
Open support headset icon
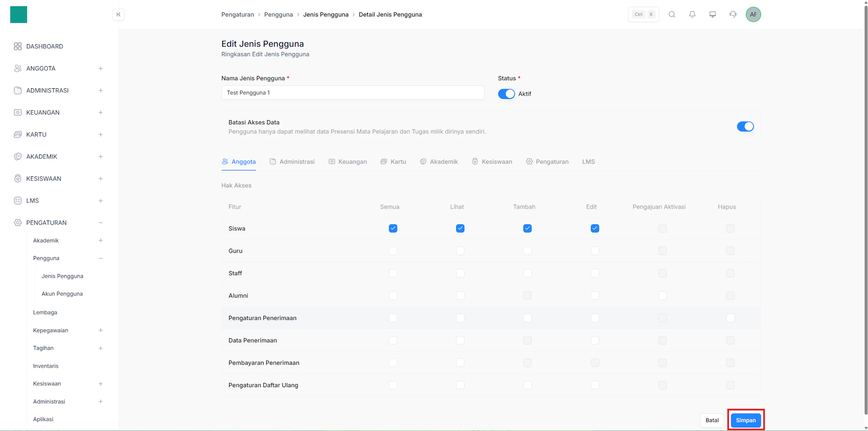pos(733,14)
